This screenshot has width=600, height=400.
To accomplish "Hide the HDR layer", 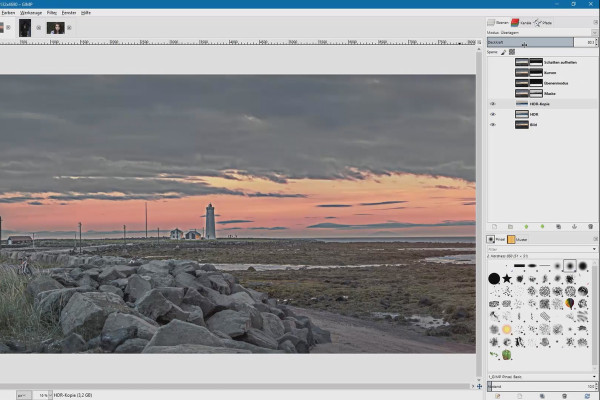I will [493, 114].
